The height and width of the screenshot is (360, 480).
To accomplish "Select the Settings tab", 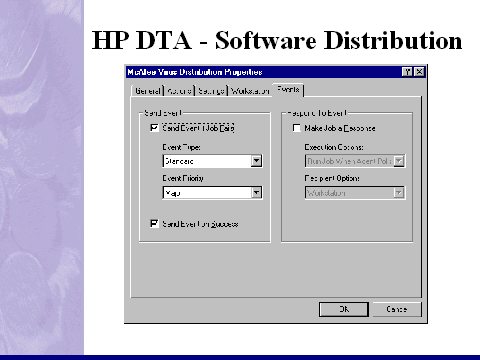I will 211,91.
